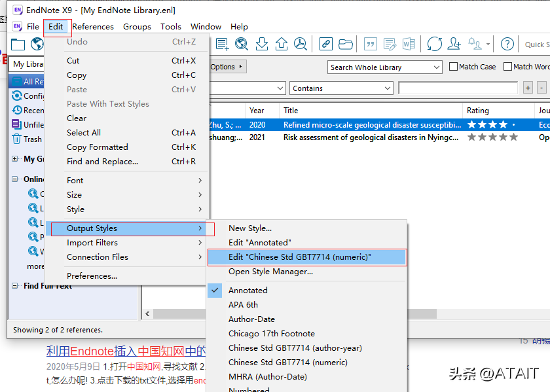The width and height of the screenshot is (550, 392).
Task: Click the Share Library person-plus icon
Action: [454, 45]
